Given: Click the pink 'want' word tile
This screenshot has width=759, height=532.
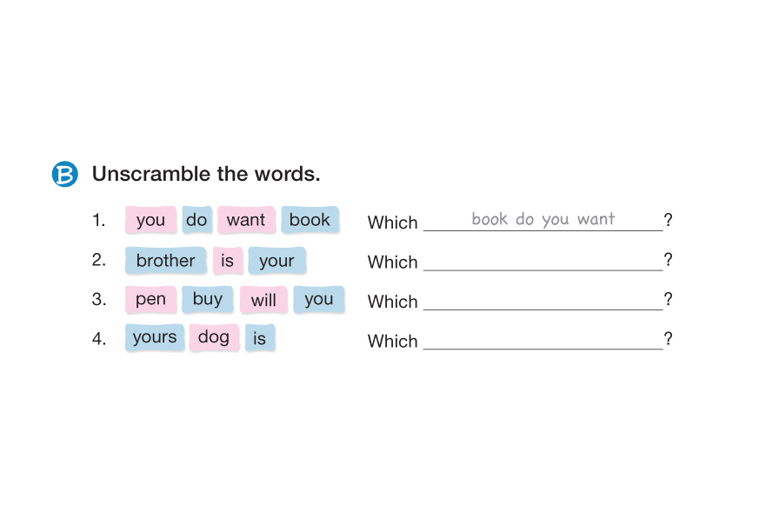Looking at the screenshot, I should coord(246,220).
